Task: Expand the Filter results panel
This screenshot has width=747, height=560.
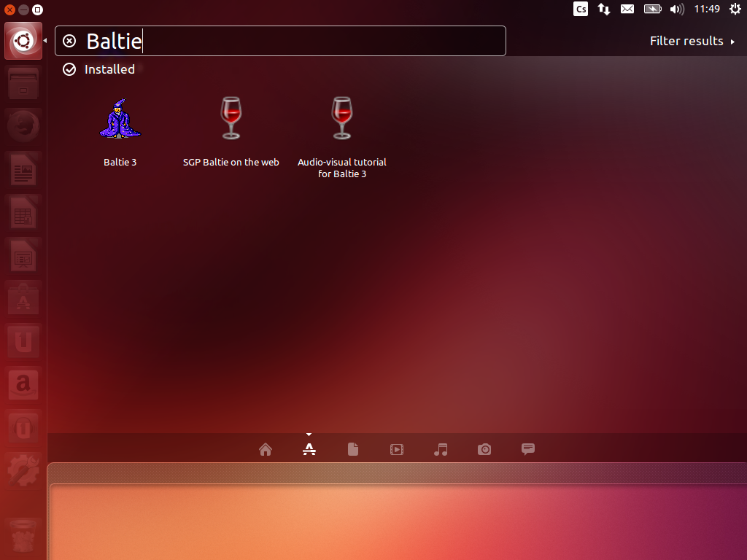Action: tap(692, 41)
